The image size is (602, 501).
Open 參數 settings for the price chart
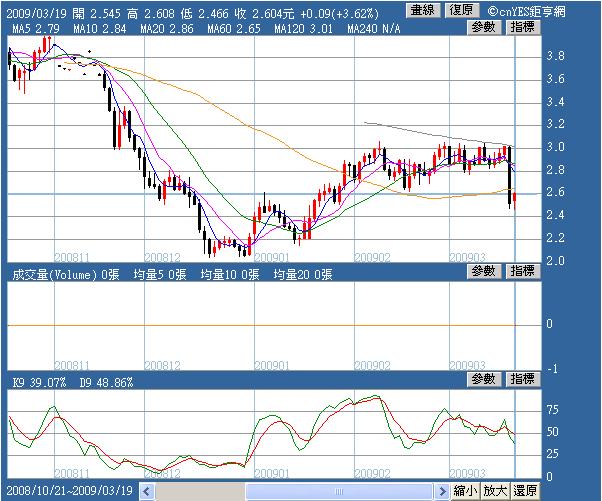484,28
